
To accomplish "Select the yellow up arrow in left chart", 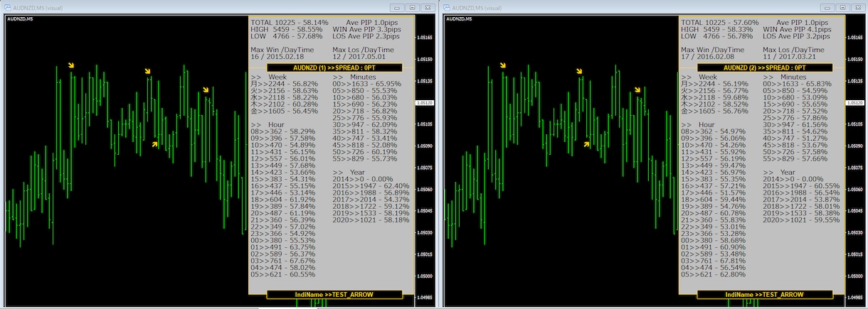I will pyautogui.click(x=155, y=143).
